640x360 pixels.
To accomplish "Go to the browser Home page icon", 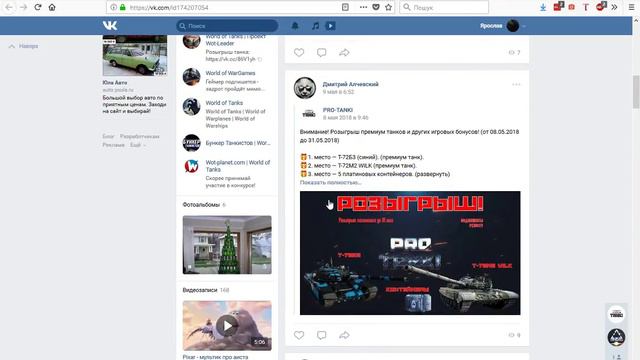I will (52, 7).
